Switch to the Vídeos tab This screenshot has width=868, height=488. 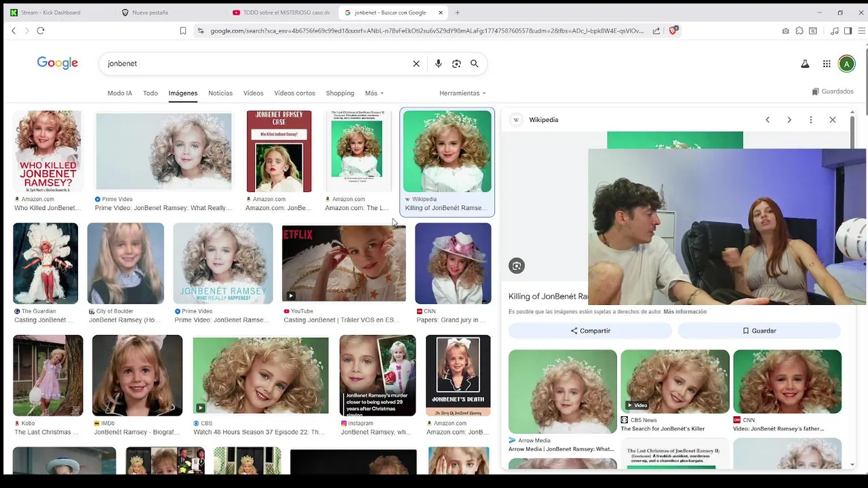tap(254, 93)
